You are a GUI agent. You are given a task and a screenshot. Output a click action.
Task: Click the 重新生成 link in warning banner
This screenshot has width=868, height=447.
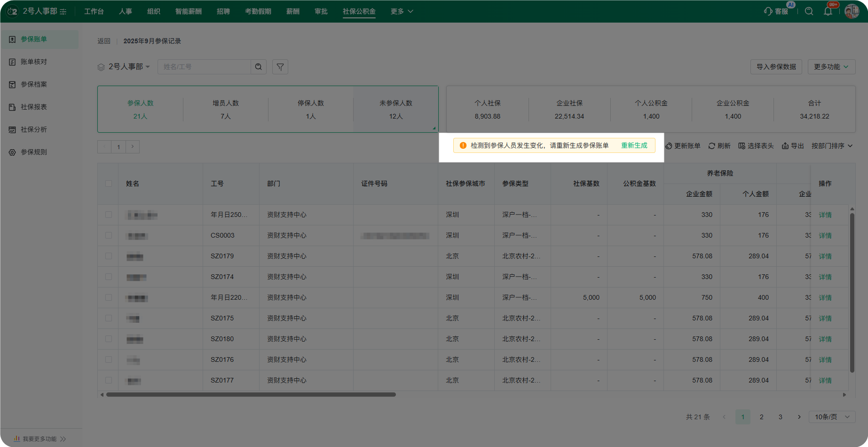click(634, 145)
